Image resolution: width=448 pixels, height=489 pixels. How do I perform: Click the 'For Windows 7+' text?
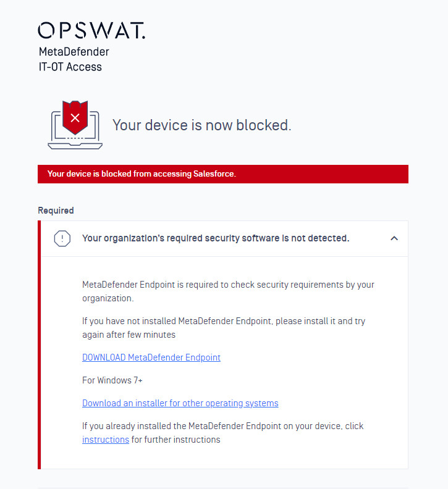point(112,380)
